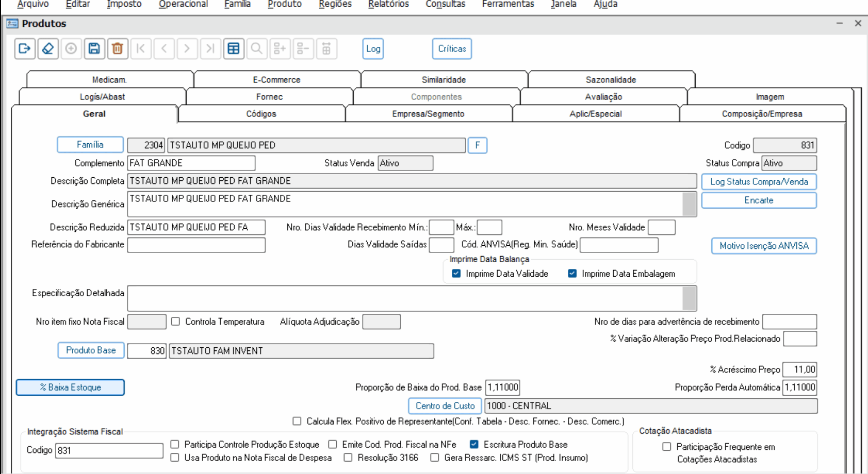Click the Nro. Meses Validade field
This screenshot has width=868, height=474.
[x=662, y=227]
